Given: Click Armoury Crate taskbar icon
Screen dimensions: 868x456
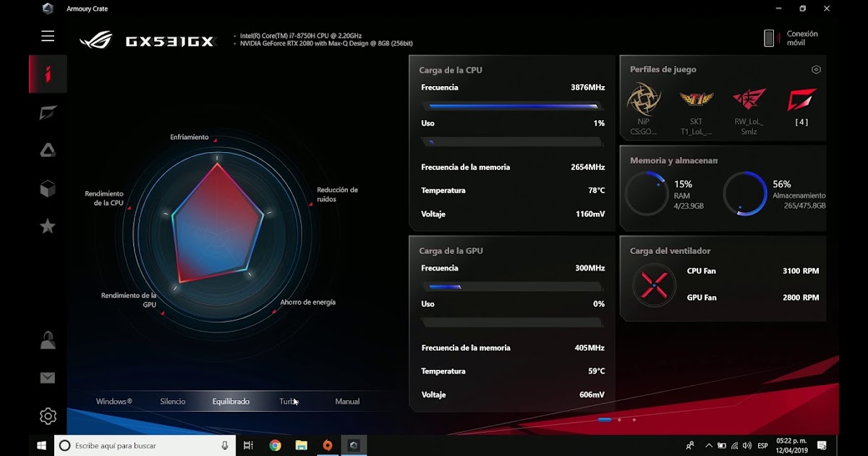Looking at the screenshot, I should tap(354, 445).
